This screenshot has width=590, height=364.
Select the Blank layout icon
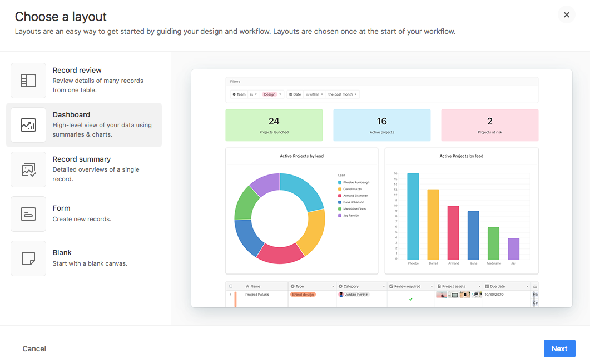28,258
